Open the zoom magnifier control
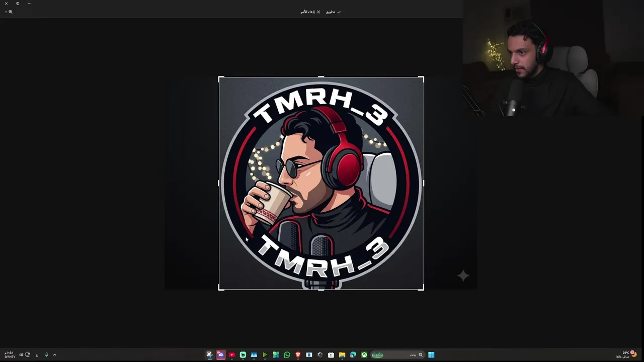Screen dimensions: 644x362 10,12
